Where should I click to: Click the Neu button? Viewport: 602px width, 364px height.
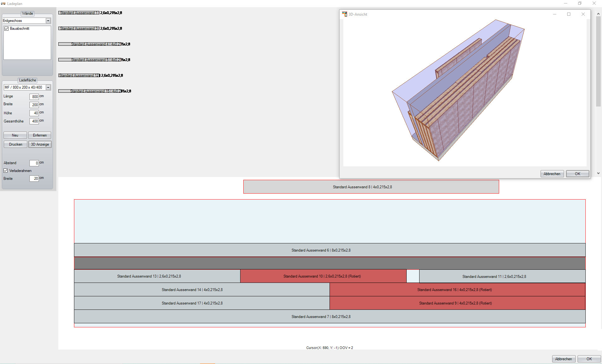[x=15, y=135]
